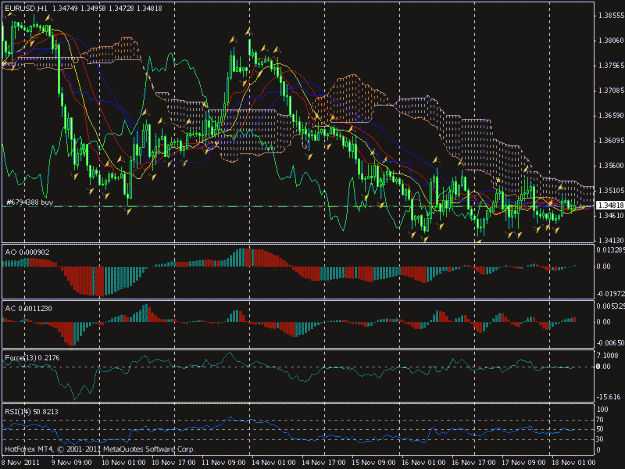
Task: Click the 1.34610 price scale value
Action: click(x=611, y=216)
